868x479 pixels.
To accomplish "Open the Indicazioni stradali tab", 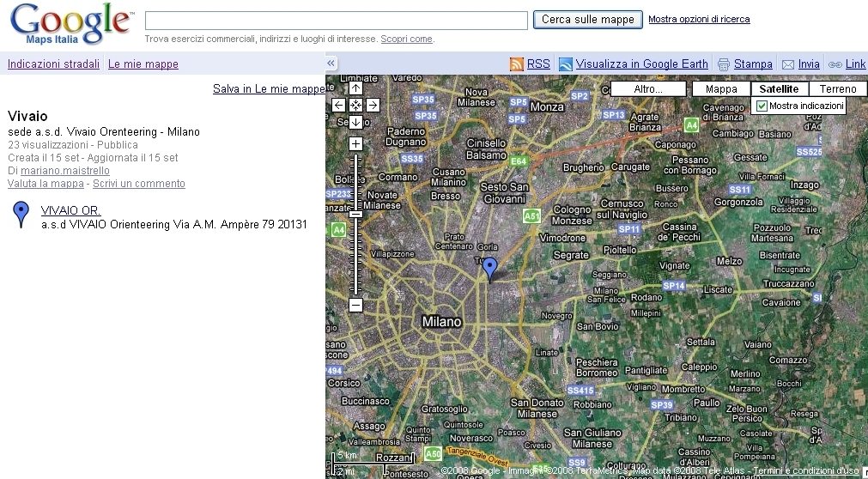I will coord(54,64).
